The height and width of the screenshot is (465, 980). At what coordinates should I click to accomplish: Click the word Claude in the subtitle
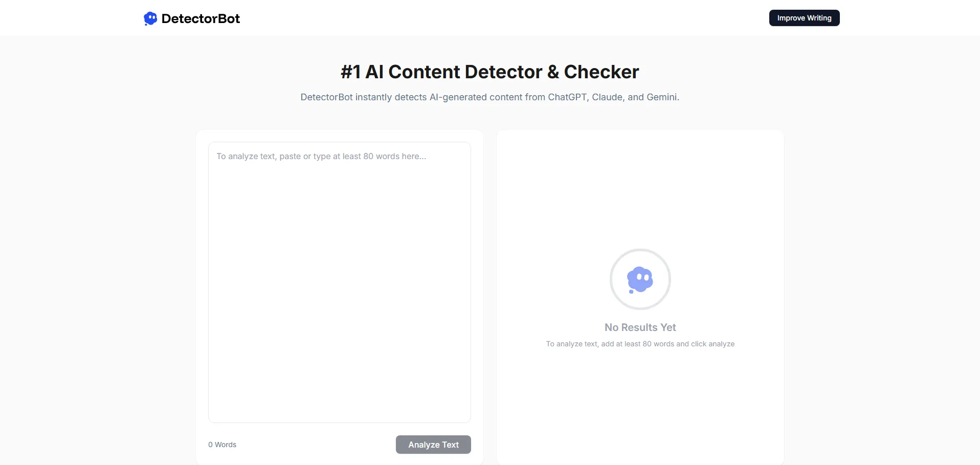pyautogui.click(x=607, y=97)
